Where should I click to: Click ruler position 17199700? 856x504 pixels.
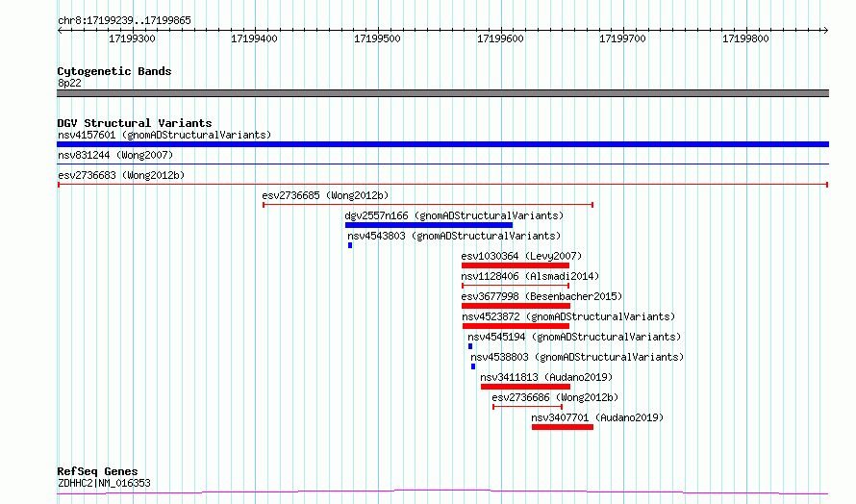click(x=623, y=38)
